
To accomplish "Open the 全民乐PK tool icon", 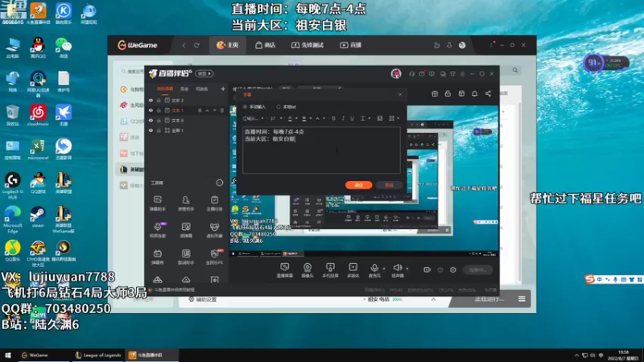I will click(x=214, y=257).
